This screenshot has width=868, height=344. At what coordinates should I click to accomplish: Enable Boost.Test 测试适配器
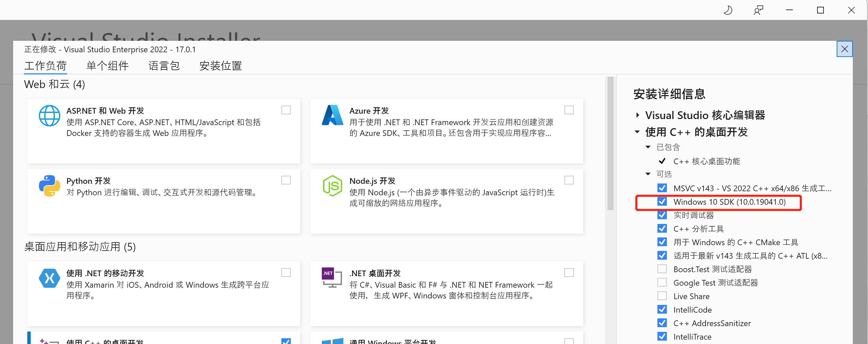tap(662, 269)
